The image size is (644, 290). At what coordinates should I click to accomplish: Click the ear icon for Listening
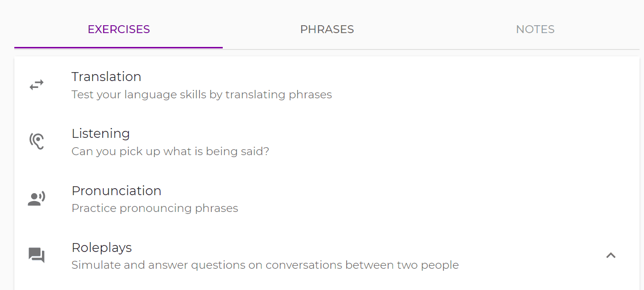coord(37,142)
